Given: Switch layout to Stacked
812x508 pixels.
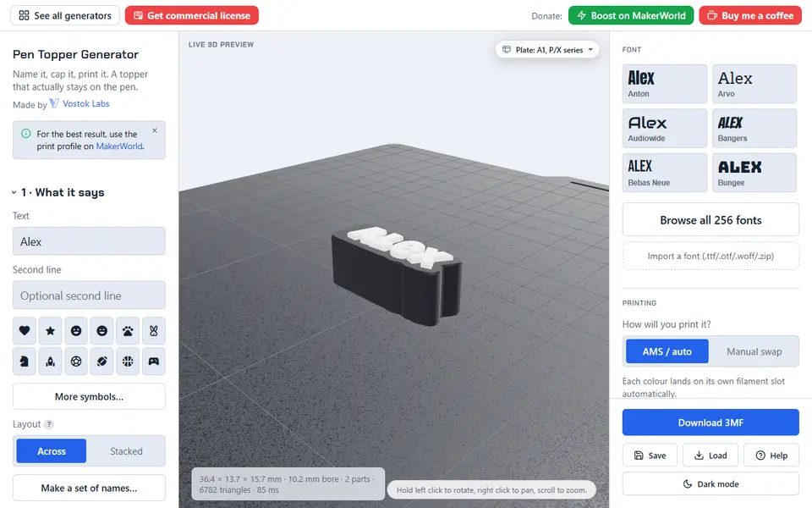Looking at the screenshot, I should (x=126, y=451).
